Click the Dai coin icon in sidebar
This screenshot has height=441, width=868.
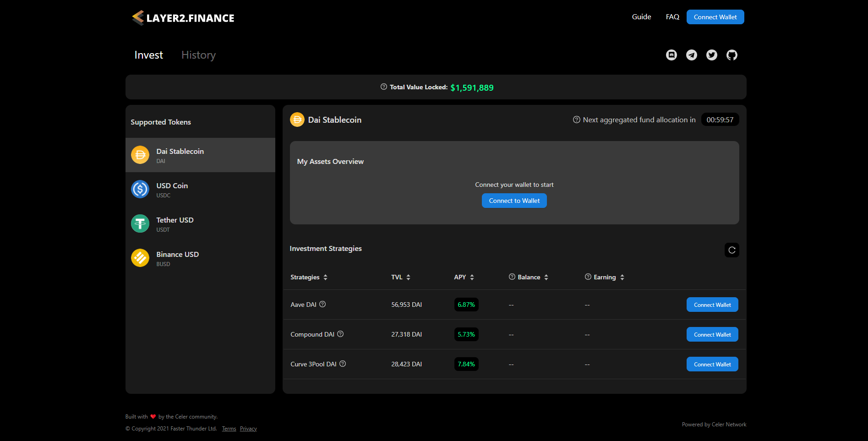point(140,155)
